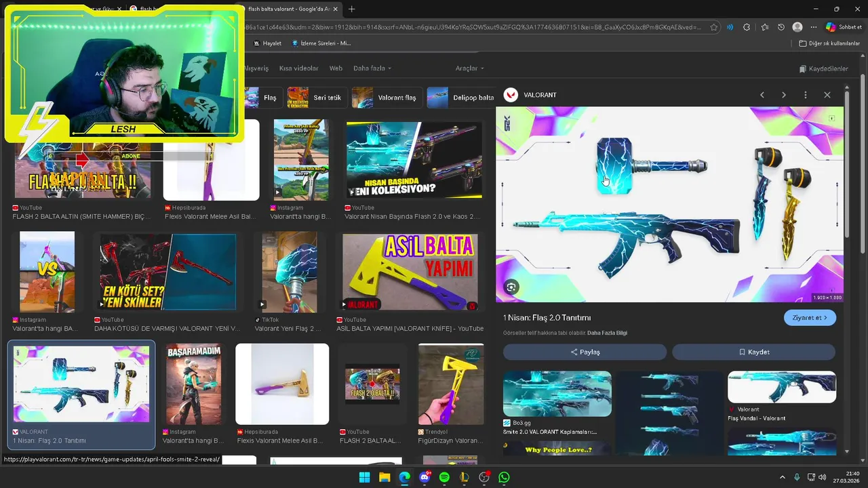Click the VALORANT logo in the preview header
The width and height of the screenshot is (868, 488).
511,95
